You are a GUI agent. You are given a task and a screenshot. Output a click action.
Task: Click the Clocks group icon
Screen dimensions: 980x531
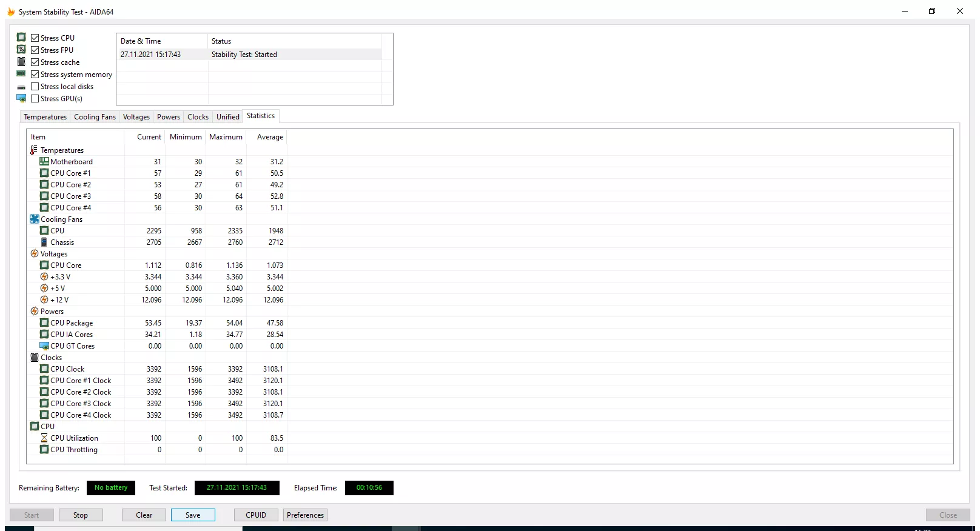tap(35, 357)
